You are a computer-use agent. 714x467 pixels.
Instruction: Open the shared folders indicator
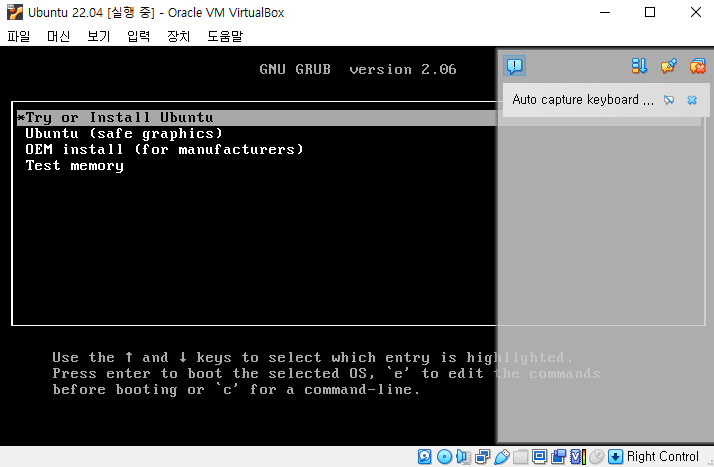tap(521, 457)
